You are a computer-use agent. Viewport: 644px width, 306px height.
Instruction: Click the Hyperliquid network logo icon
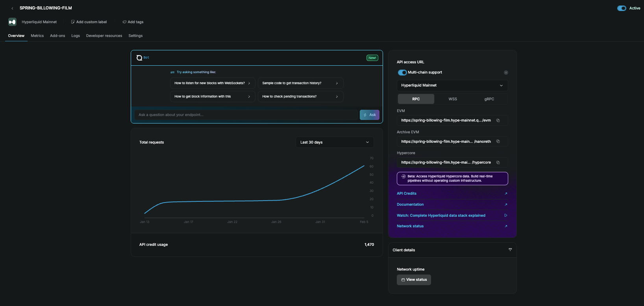point(12,22)
